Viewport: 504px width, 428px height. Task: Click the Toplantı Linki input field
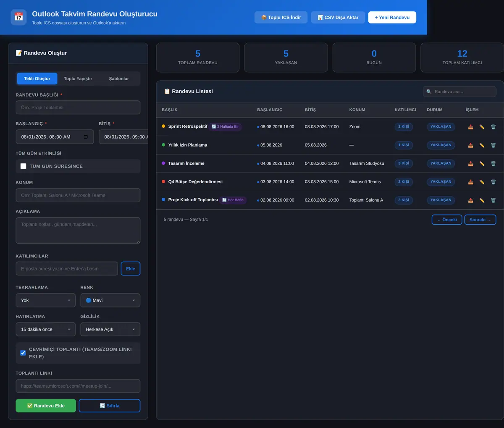click(78, 386)
